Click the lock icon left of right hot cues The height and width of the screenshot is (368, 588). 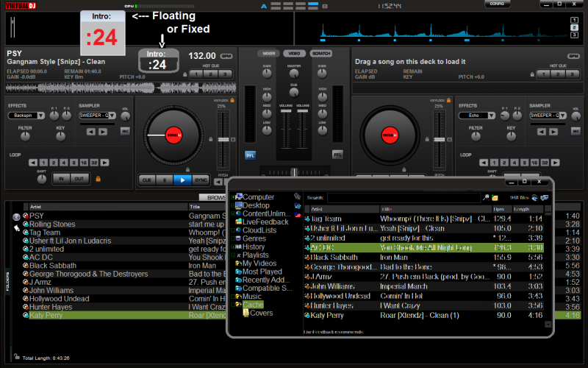[532, 74]
